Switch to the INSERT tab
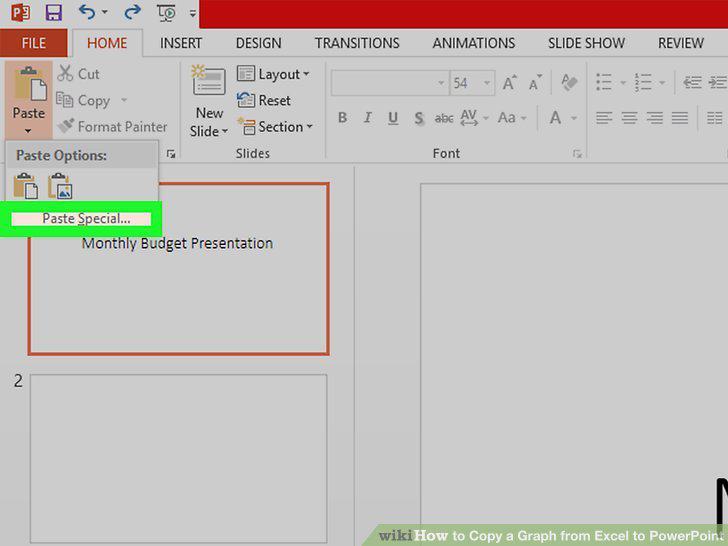Viewport: 728px width, 546px height. tap(181, 43)
